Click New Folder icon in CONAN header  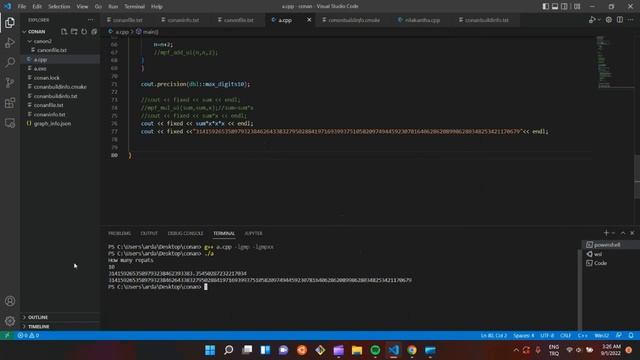(74, 31)
